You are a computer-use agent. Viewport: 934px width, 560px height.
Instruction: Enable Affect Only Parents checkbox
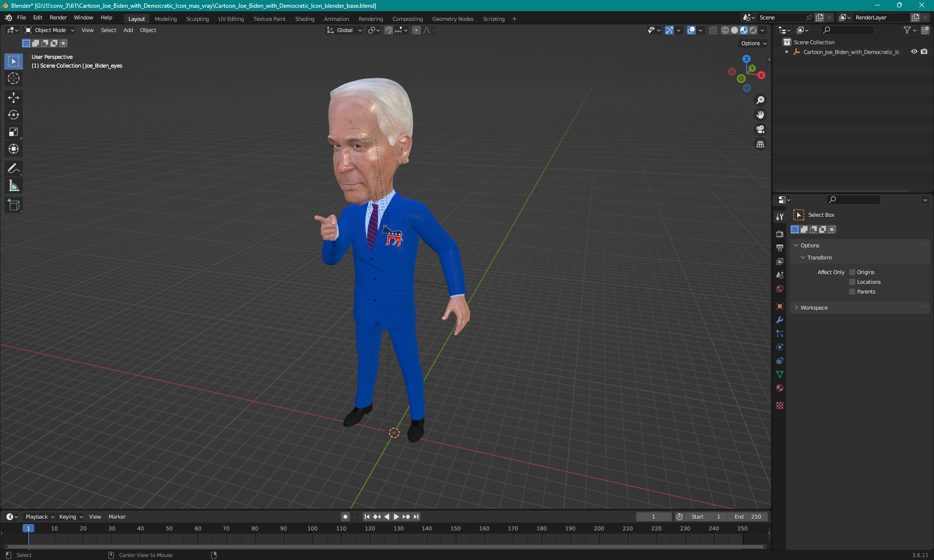[852, 292]
